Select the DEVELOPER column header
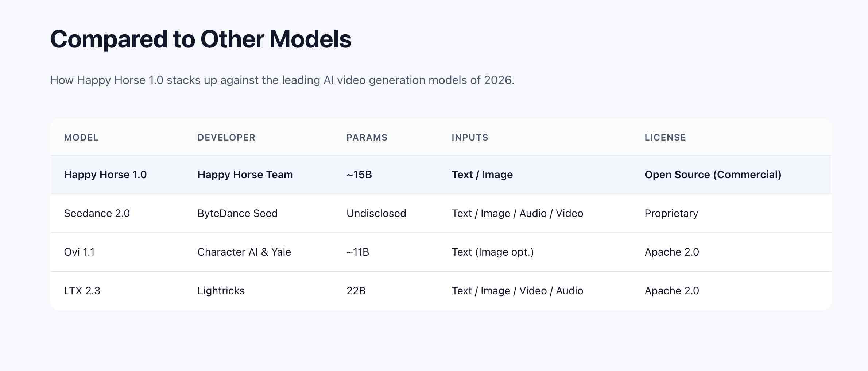The width and height of the screenshot is (868, 371). (x=226, y=138)
